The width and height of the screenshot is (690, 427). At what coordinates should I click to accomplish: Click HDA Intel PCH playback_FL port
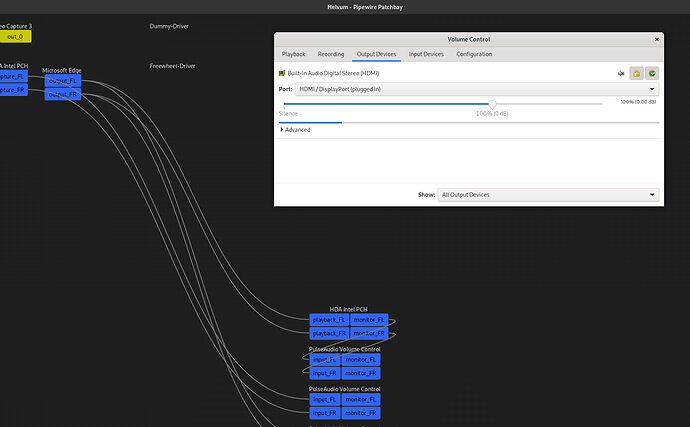[329, 320]
